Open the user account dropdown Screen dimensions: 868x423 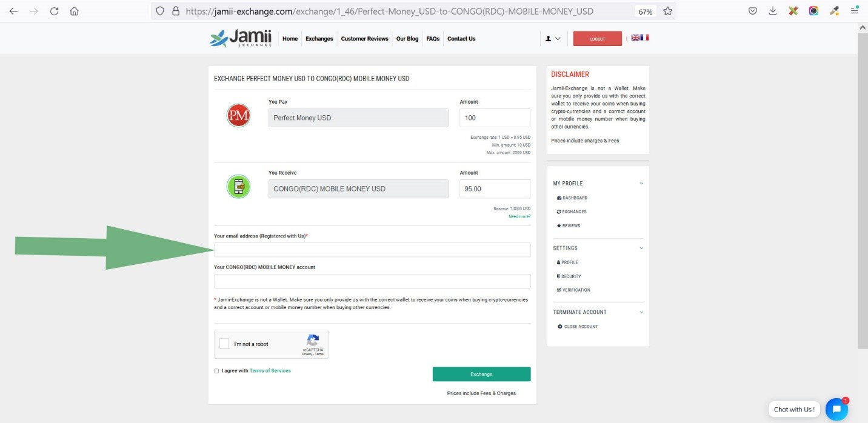(553, 38)
